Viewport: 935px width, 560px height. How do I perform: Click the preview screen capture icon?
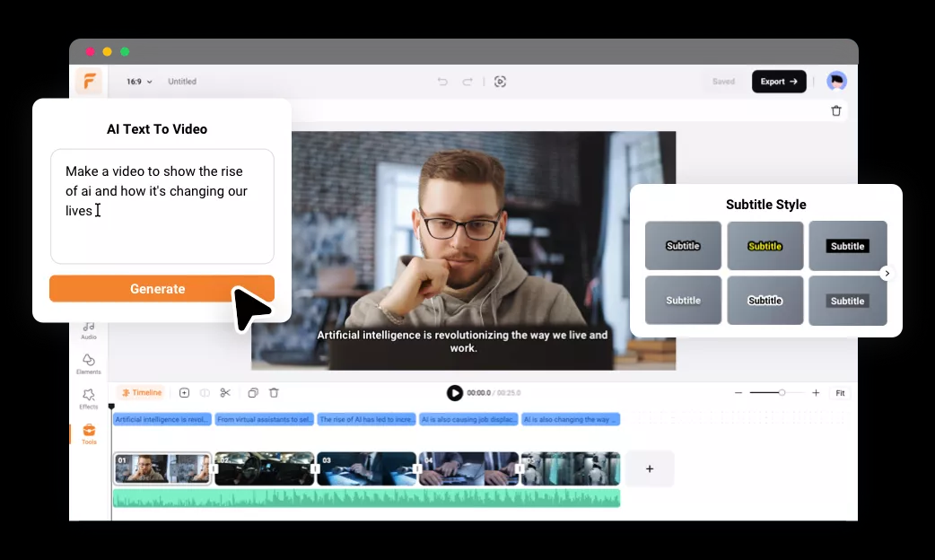coord(501,82)
